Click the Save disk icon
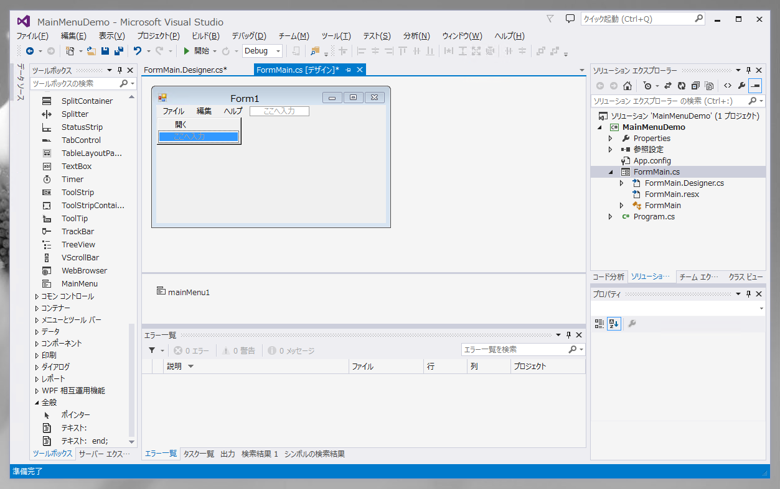 pos(105,51)
